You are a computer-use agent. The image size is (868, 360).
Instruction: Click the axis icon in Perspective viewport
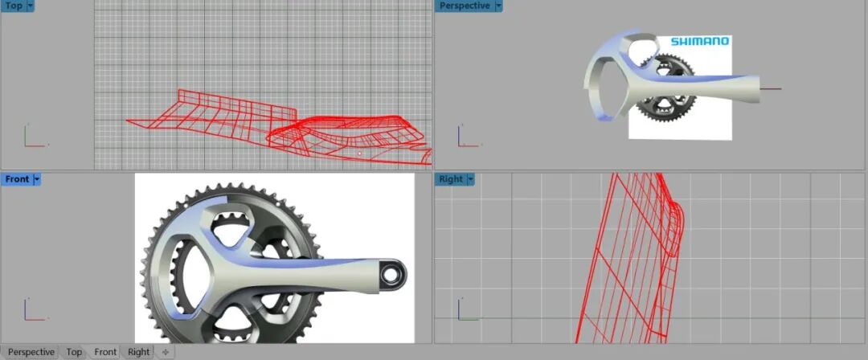469,136
